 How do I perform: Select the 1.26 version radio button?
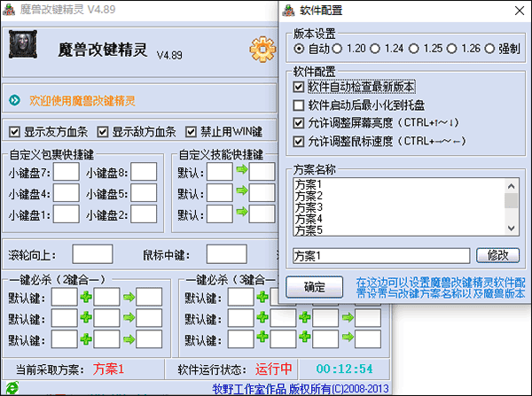coord(451,49)
